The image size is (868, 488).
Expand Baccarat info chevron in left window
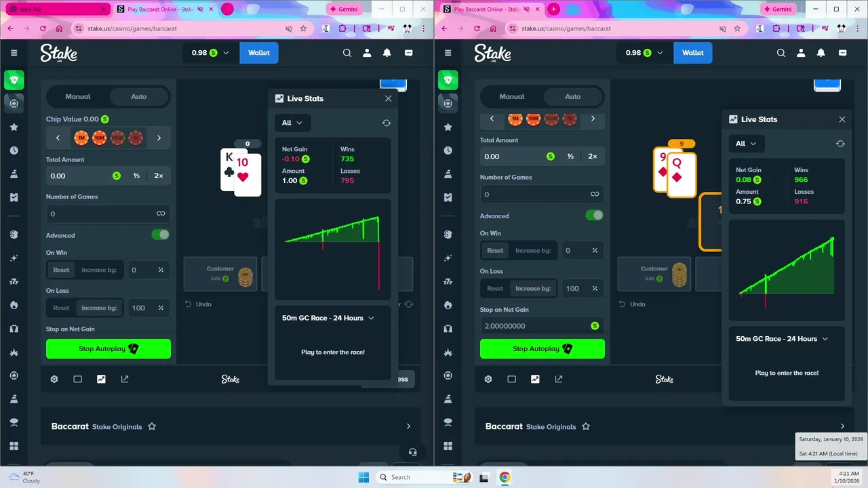408,426
